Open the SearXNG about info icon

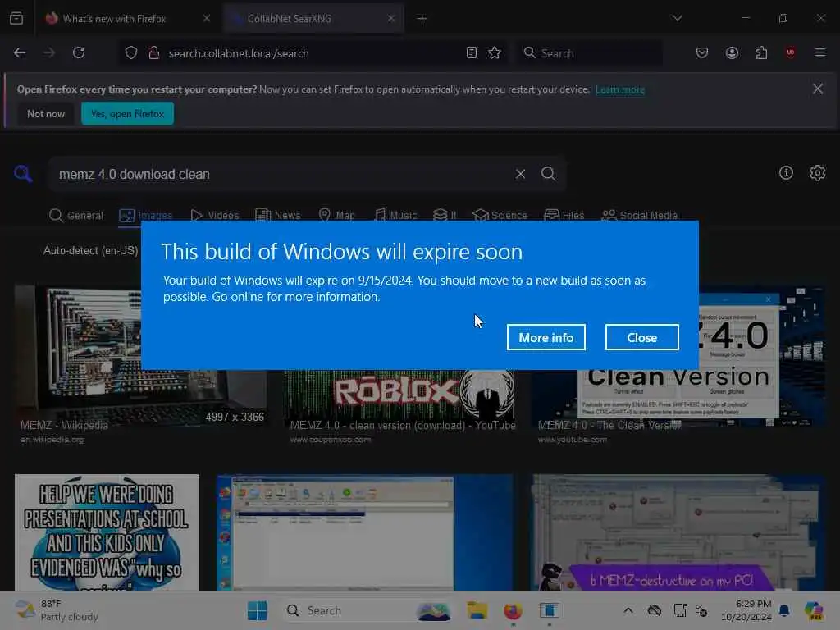[786, 172]
